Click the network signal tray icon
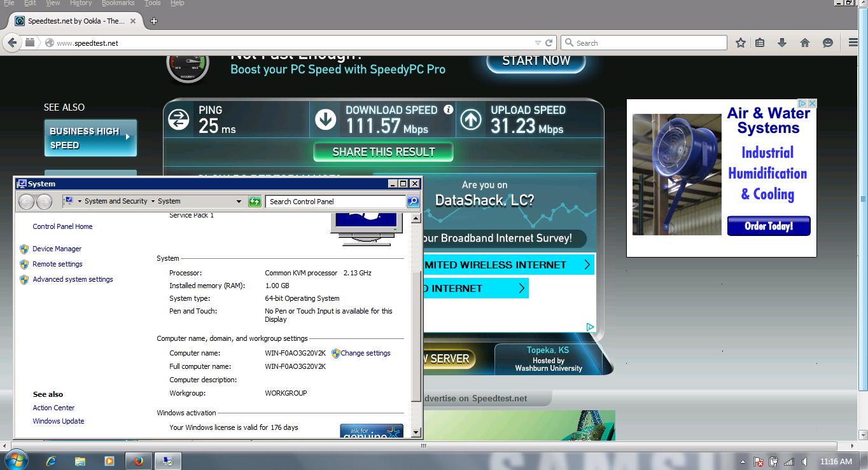Screen dimensions: 868x470 (789, 462)
